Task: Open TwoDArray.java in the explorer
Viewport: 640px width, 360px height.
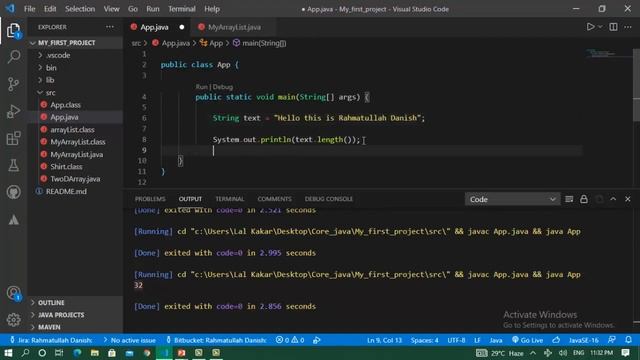Action: point(75,179)
